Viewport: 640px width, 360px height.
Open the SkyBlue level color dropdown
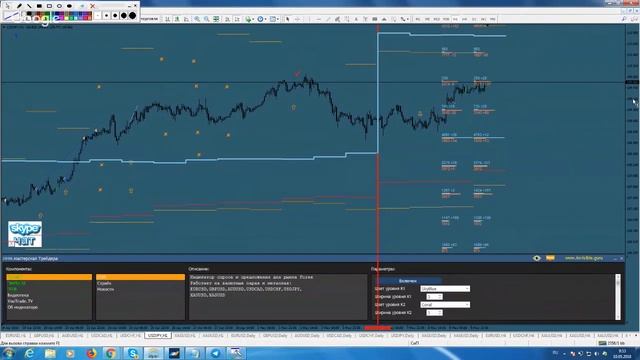click(x=445, y=289)
